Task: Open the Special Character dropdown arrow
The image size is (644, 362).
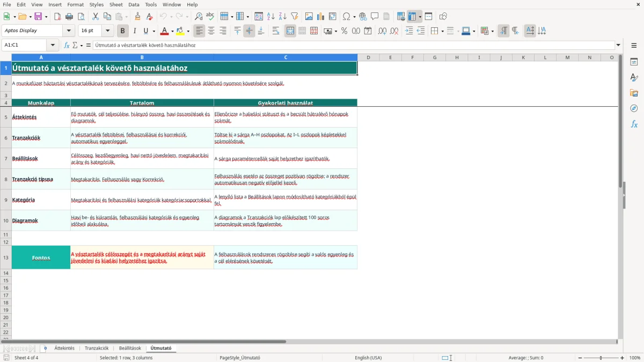Action: point(354,17)
